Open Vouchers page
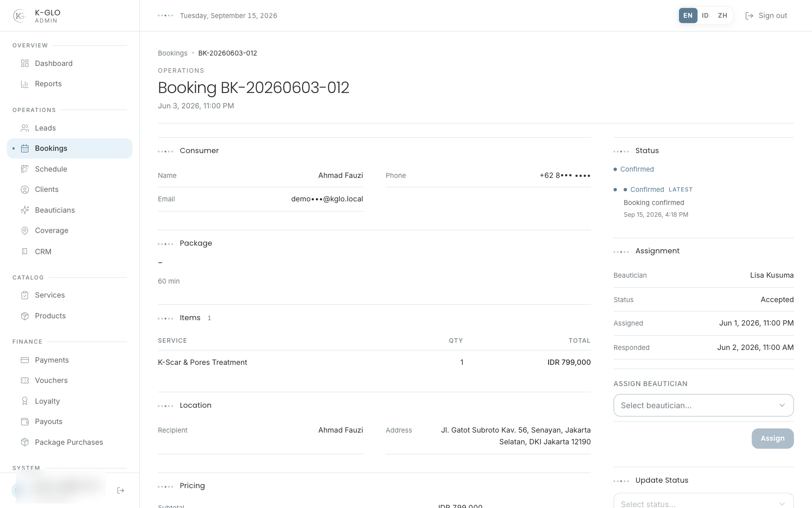 (x=69, y=381)
